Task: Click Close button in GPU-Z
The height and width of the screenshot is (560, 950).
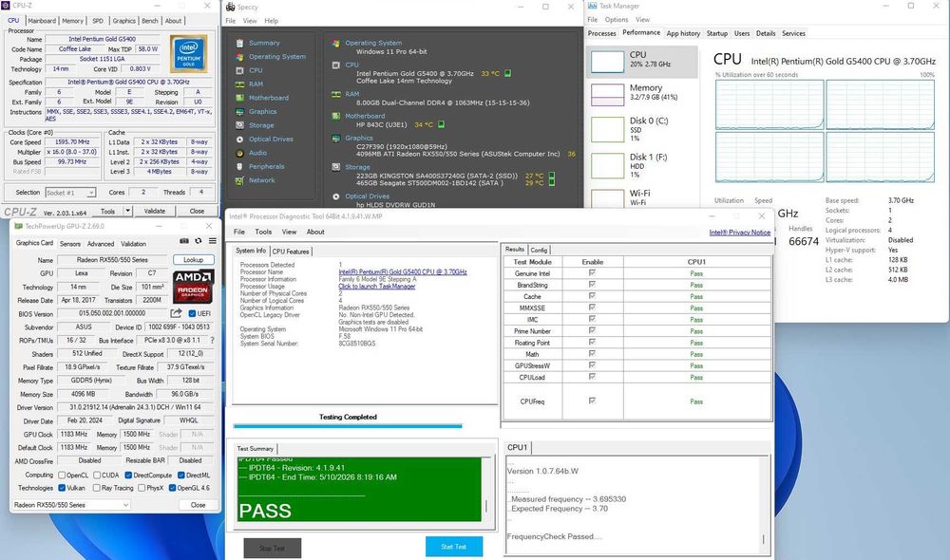Action: (x=199, y=505)
